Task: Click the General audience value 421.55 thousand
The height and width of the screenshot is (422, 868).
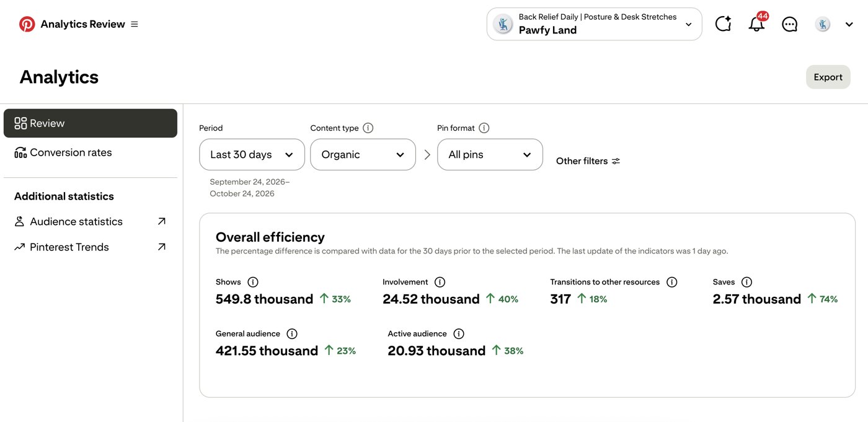Action: [x=267, y=351]
